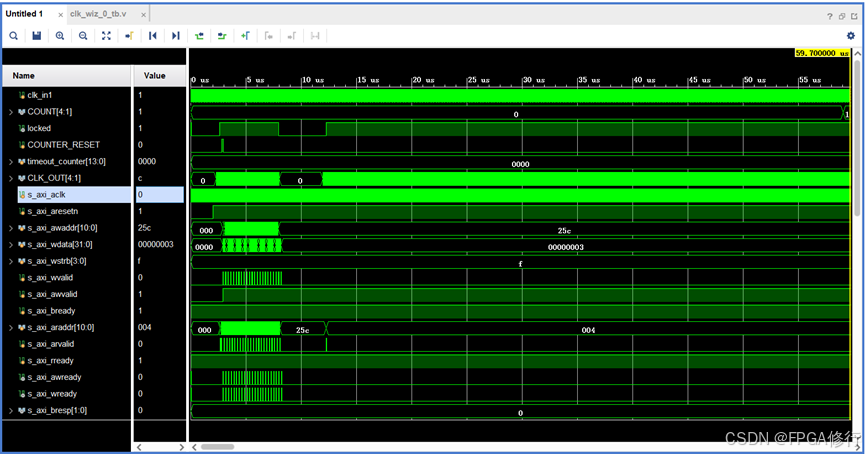Screen dimensions: 865x454
Task: Click the c value of CLK_OUT
Action: coord(140,178)
